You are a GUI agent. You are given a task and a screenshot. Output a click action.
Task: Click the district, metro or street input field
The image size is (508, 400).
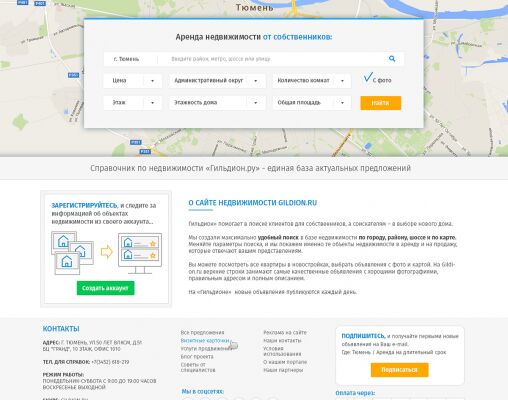click(x=272, y=59)
